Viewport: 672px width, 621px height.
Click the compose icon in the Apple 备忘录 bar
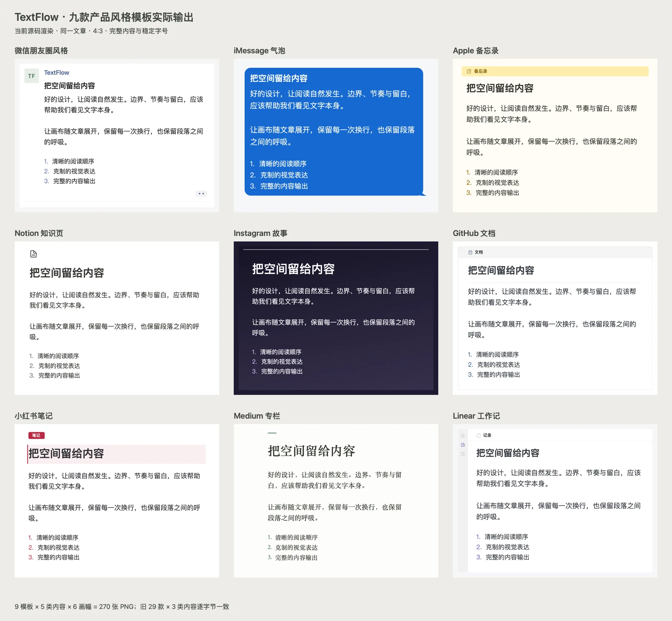(469, 71)
